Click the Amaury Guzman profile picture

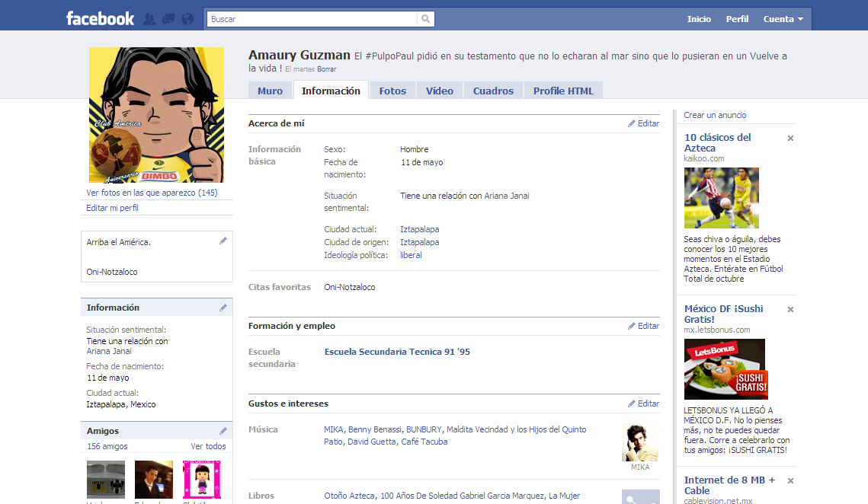click(x=157, y=114)
